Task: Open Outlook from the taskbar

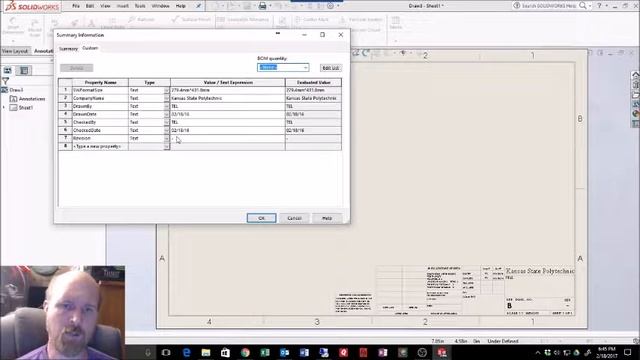Action: (284, 353)
